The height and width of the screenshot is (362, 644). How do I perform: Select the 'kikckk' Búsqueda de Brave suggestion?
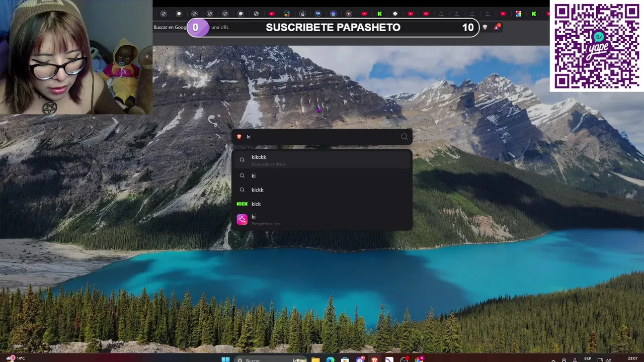[322, 160]
